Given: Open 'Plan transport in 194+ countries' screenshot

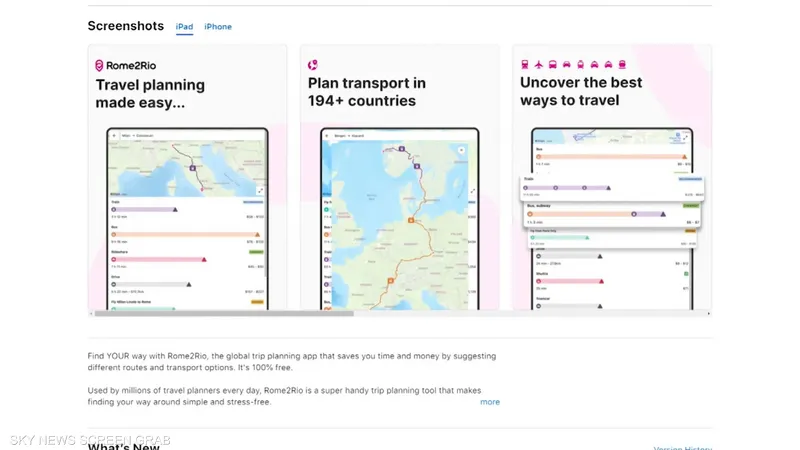Looking at the screenshot, I should (400, 177).
